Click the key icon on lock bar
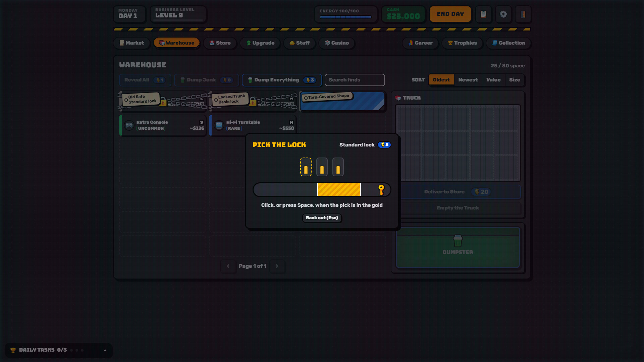 click(x=381, y=190)
